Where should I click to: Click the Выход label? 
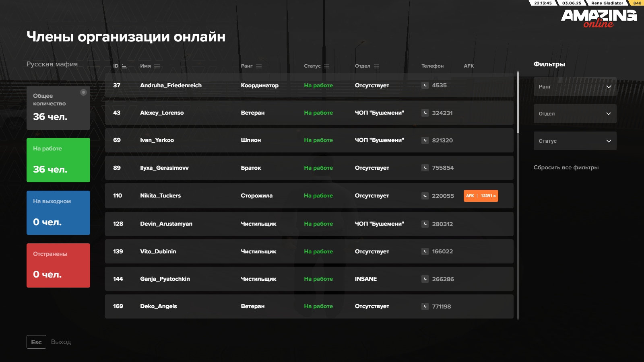[x=61, y=342]
